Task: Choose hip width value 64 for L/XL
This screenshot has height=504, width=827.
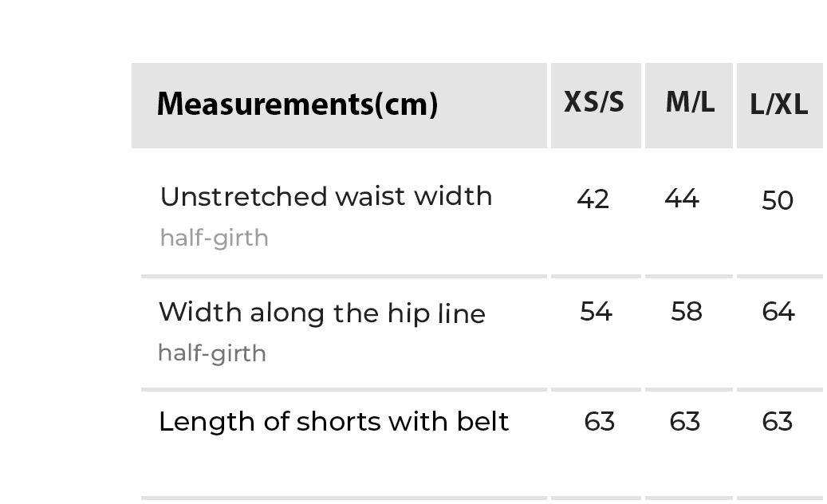Action: 778,311
